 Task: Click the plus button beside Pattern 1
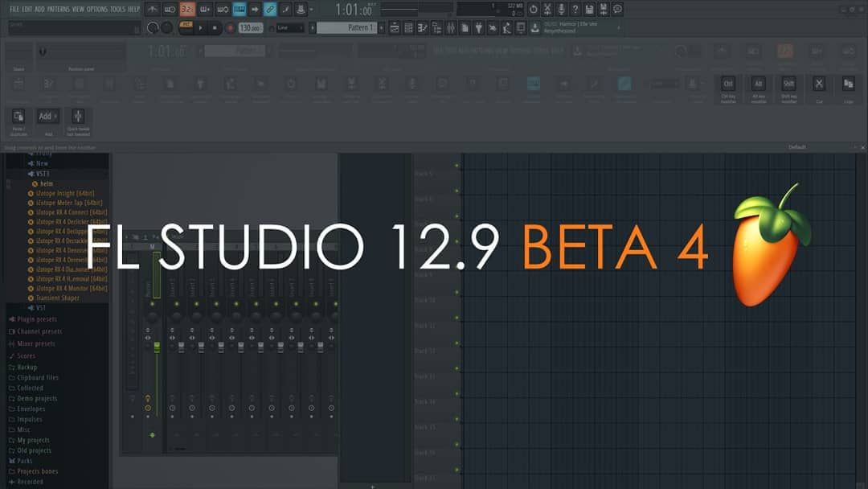coord(382,27)
